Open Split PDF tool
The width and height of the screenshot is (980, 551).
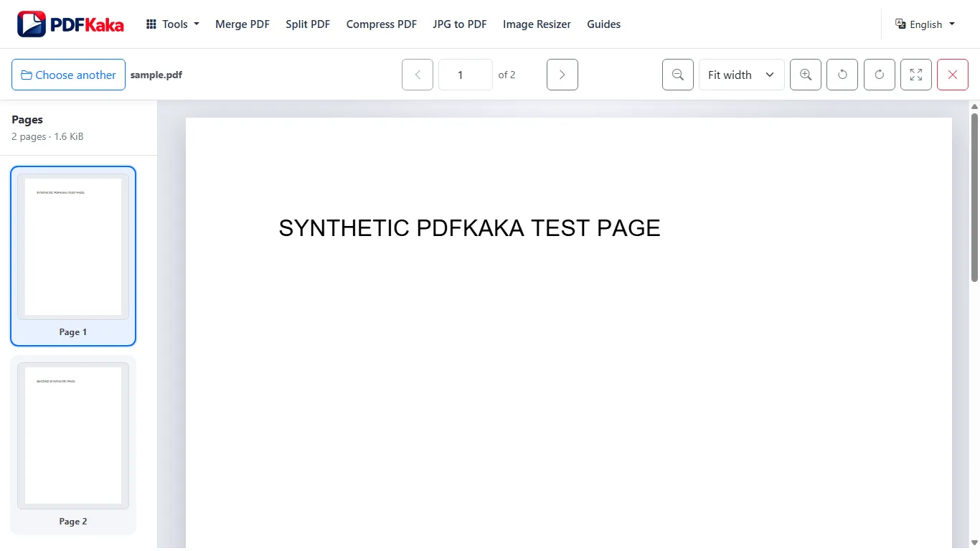tap(308, 24)
